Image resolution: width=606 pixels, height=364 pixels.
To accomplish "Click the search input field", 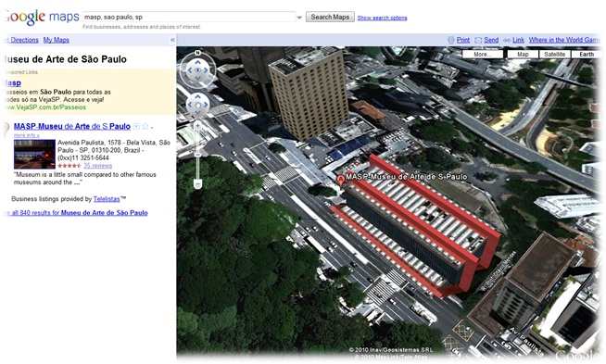I will click(x=189, y=17).
